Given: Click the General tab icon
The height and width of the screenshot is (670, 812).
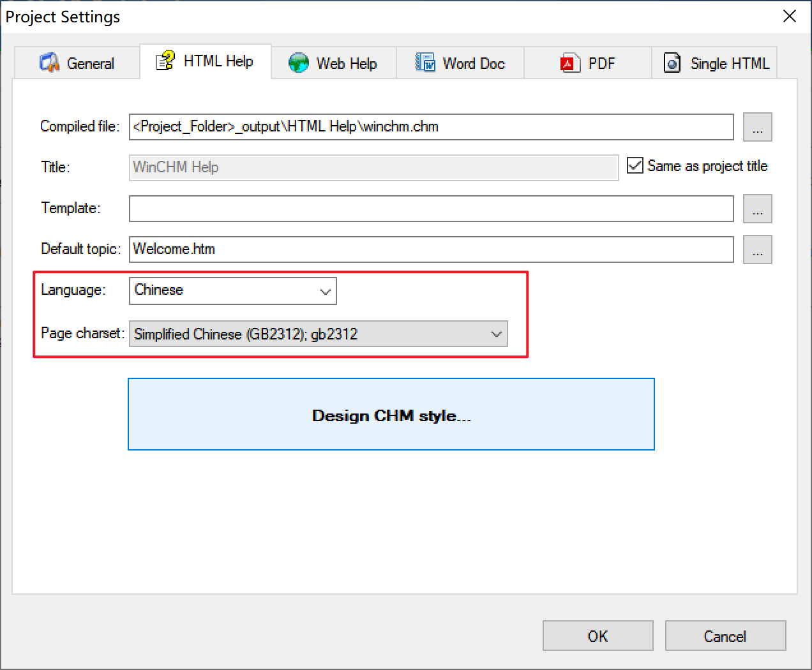Looking at the screenshot, I should point(49,63).
